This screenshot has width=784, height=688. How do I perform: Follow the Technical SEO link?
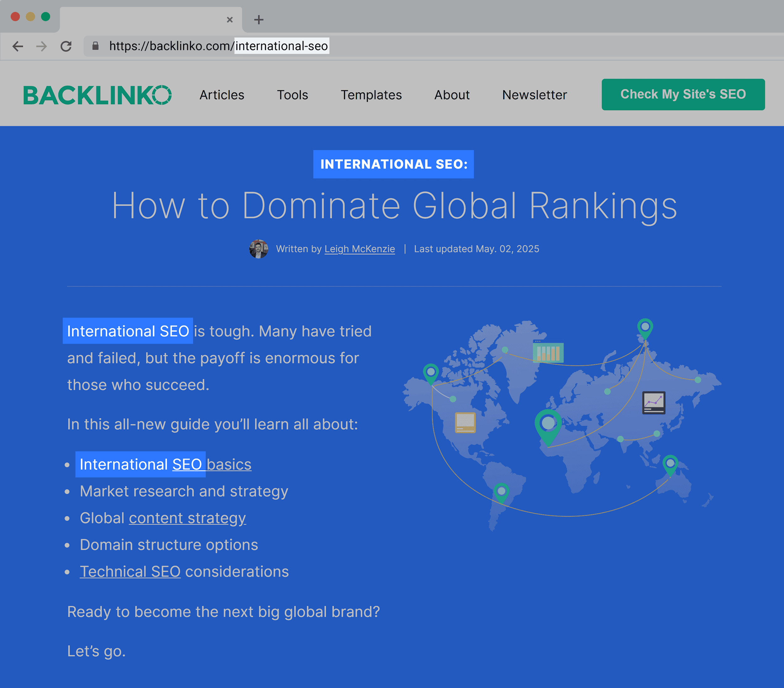pos(130,571)
